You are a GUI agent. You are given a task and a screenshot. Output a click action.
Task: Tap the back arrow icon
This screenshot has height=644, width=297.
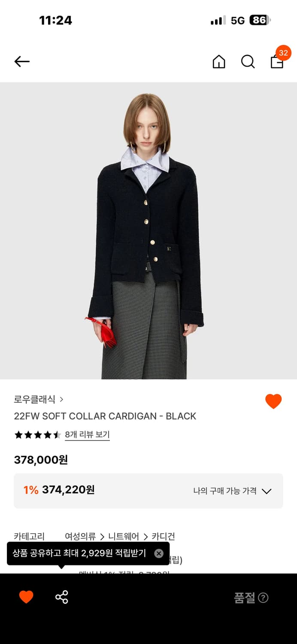coord(22,62)
